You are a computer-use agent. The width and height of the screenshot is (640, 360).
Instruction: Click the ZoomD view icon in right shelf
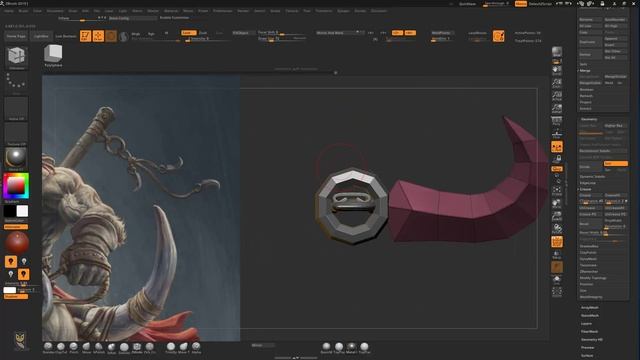tap(557, 216)
